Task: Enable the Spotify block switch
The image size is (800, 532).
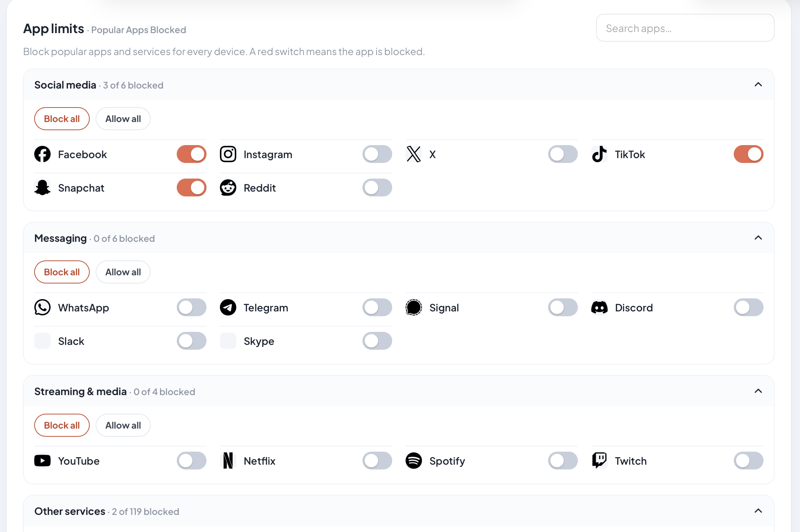Action: 563,461
